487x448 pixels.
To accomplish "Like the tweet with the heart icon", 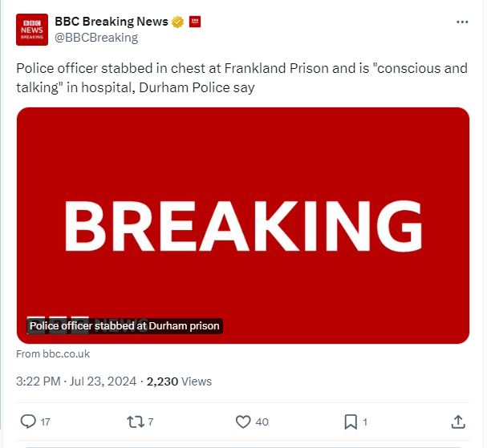I will (x=243, y=422).
